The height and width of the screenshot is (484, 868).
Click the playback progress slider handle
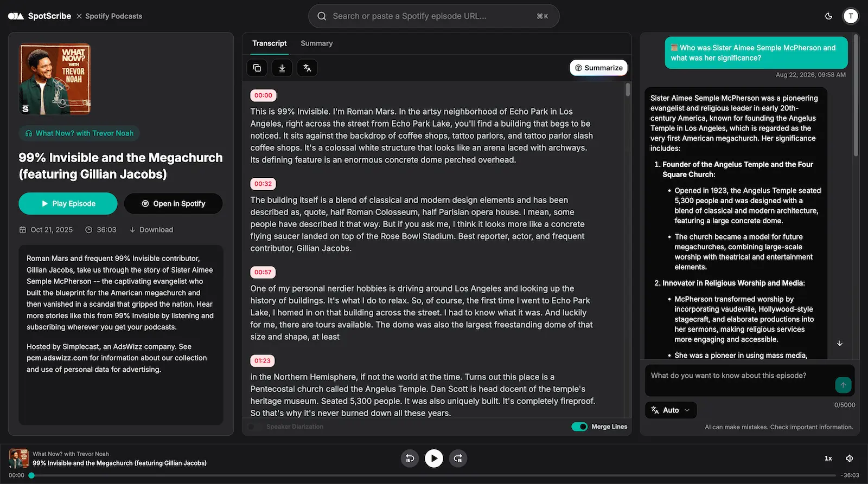pos(31,475)
